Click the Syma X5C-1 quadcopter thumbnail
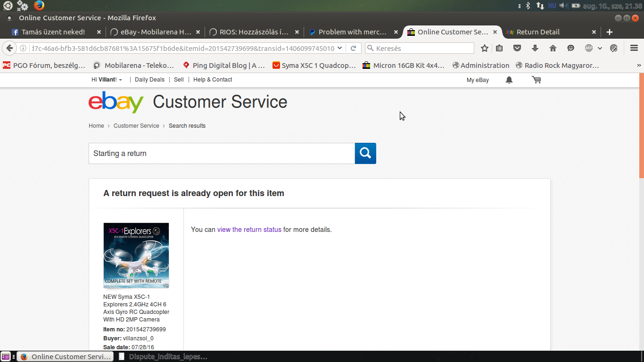 pos(136,255)
